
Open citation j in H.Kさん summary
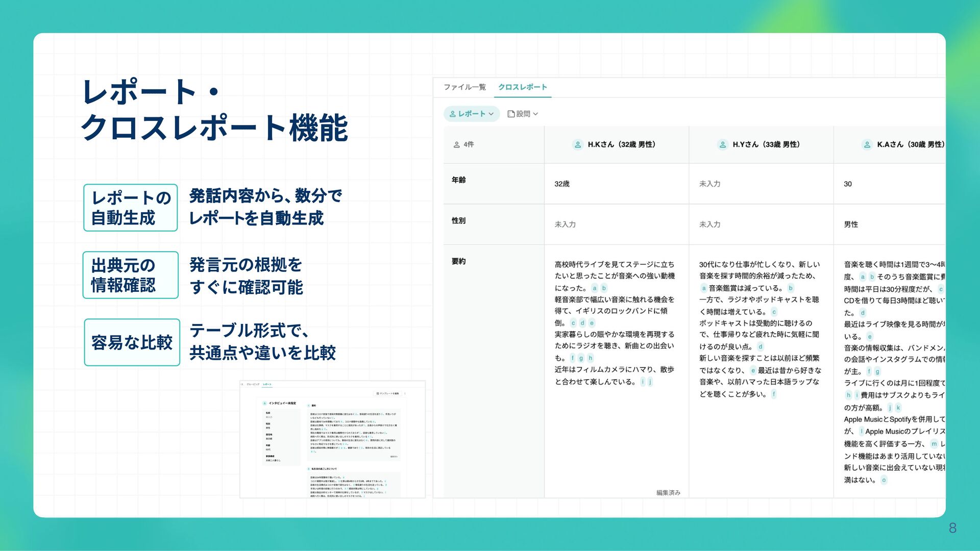pos(650,382)
